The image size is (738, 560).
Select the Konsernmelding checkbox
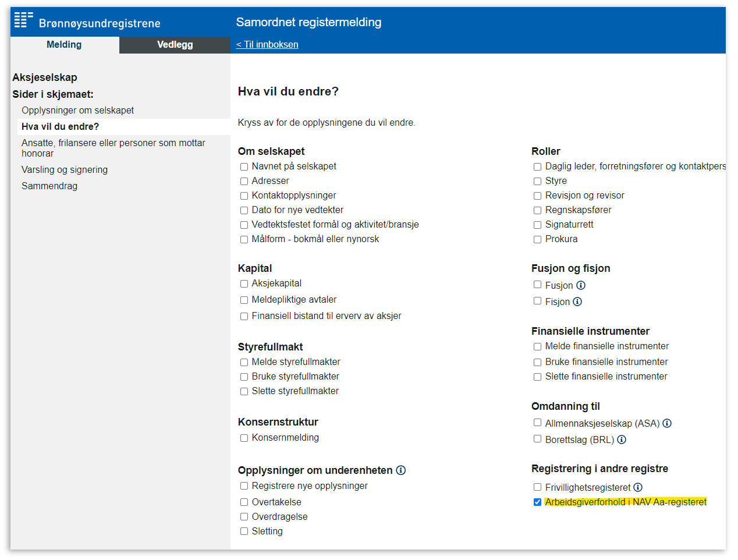pyautogui.click(x=244, y=438)
